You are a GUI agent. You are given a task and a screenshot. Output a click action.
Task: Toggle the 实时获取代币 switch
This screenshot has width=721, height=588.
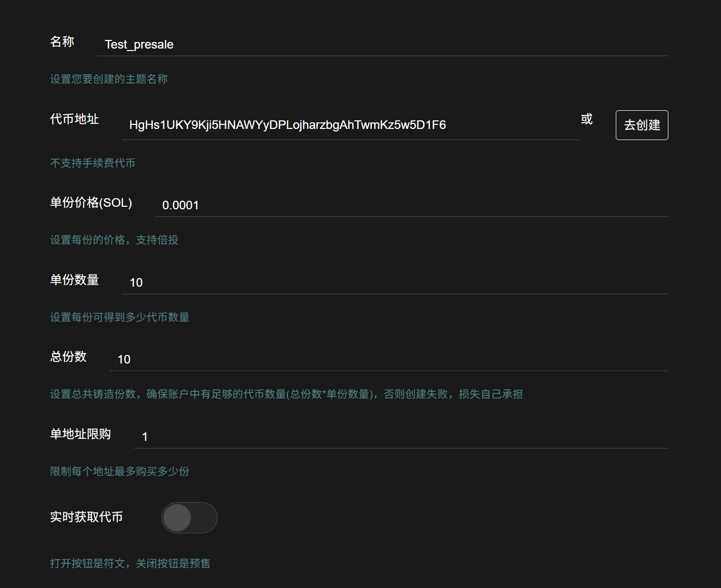189,518
